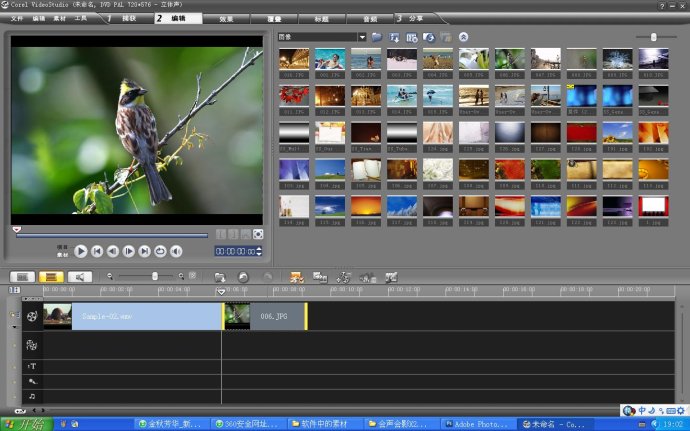Image resolution: width=690 pixels, height=431 pixels.
Task: Switch to Audio view mode
Action: pyautogui.click(x=78, y=276)
